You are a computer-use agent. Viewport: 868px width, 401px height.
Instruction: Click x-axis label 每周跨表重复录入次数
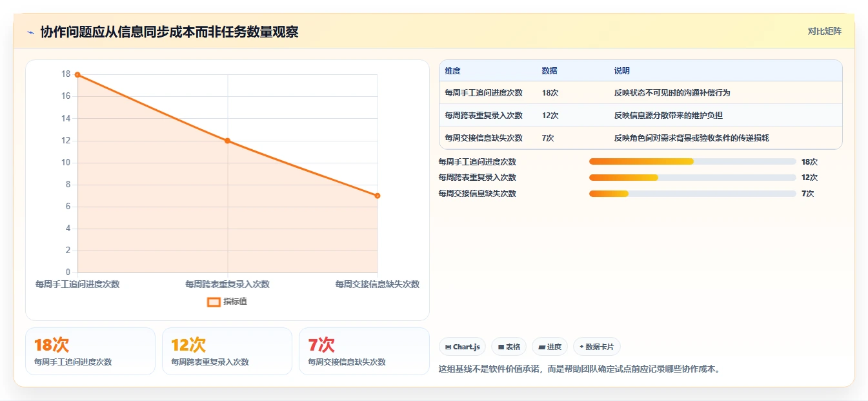tap(227, 284)
